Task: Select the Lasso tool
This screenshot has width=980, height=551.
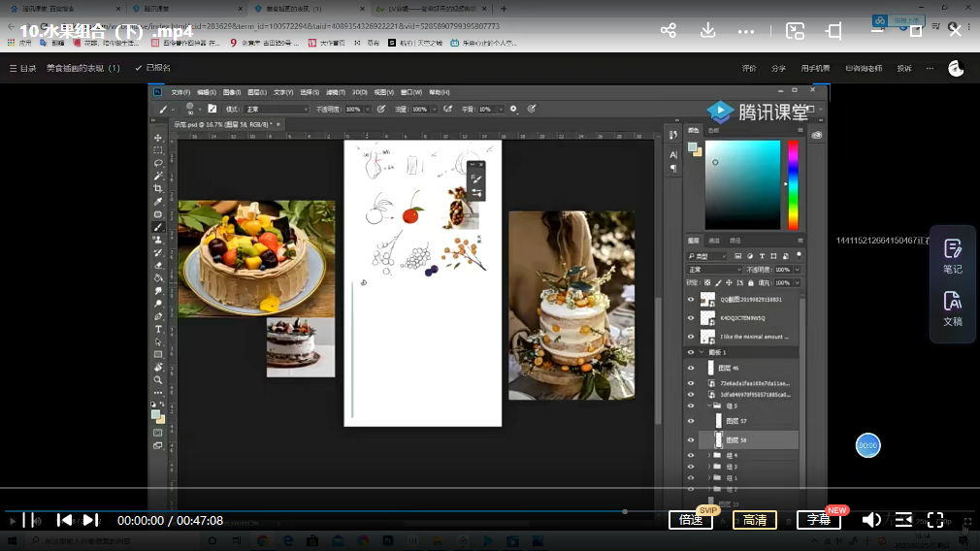Action: [158, 163]
